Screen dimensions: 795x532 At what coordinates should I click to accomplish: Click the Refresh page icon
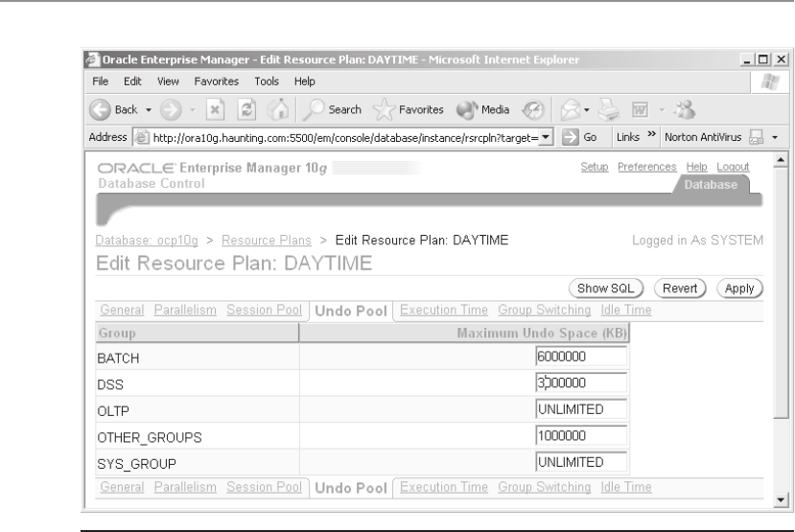tap(246, 110)
